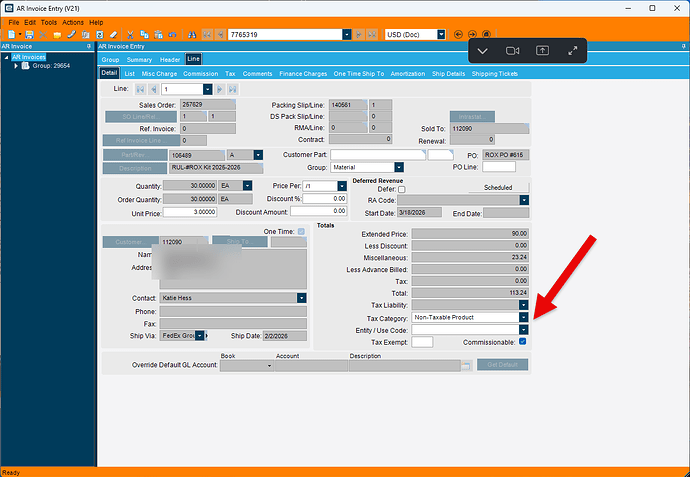The image size is (690, 477).
Task: Switch to the Header tab
Action: click(170, 59)
